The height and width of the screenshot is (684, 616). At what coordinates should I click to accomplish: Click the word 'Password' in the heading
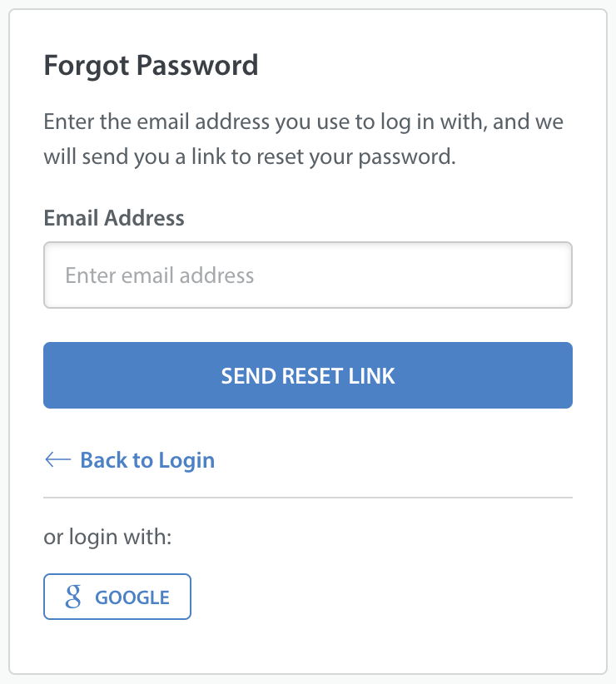(x=197, y=66)
